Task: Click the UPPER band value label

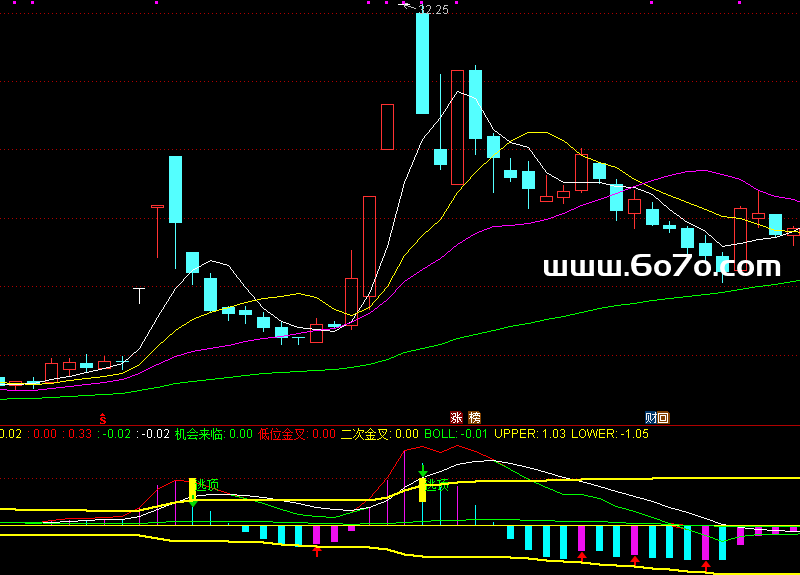Action: (517, 434)
